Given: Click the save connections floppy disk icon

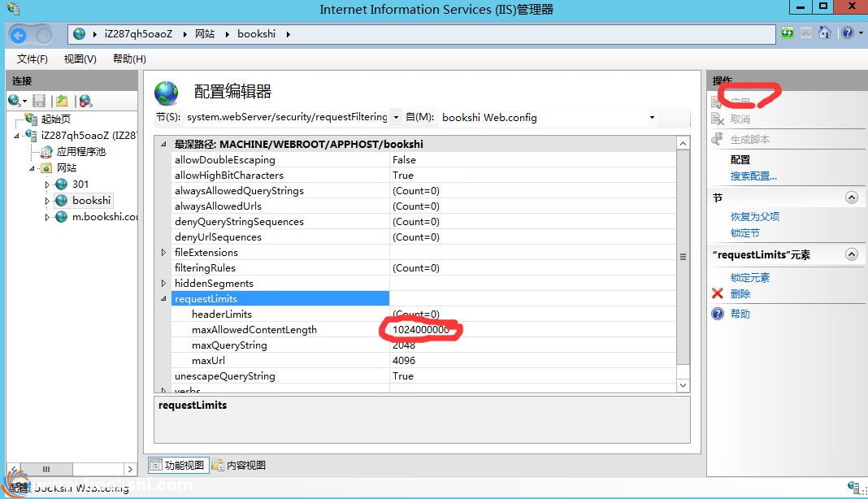Looking at the screenshot, I should point(39,101).
